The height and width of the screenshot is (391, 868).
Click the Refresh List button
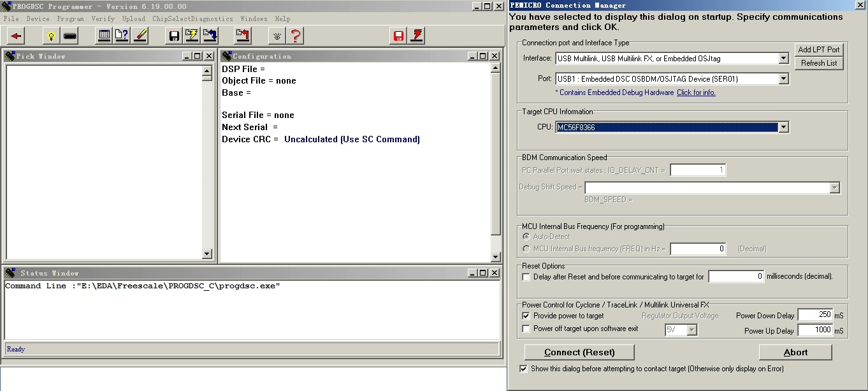819,63
